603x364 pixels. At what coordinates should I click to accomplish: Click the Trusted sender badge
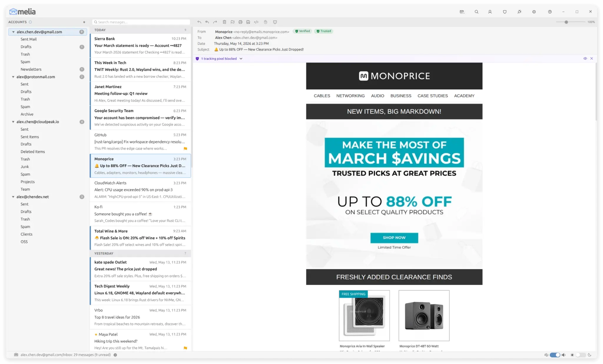click(x=323, y=31)
